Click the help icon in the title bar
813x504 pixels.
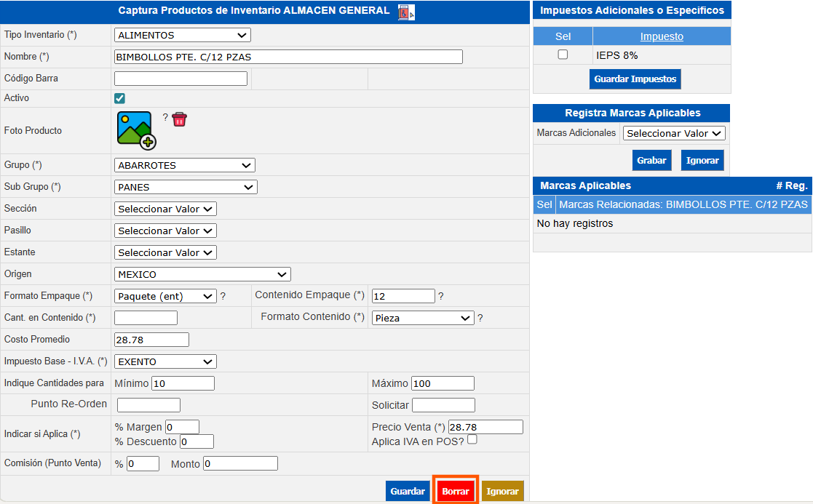pyautogui.click(x=406, y=12)
